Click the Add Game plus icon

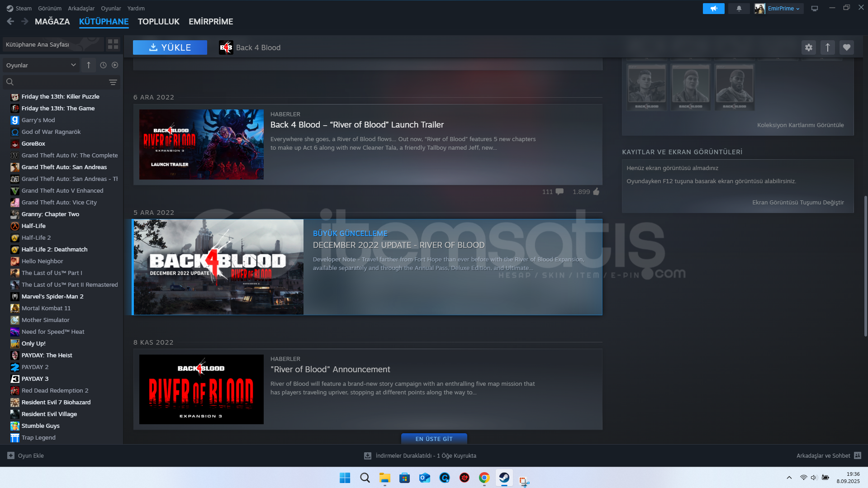coord(11,455)
